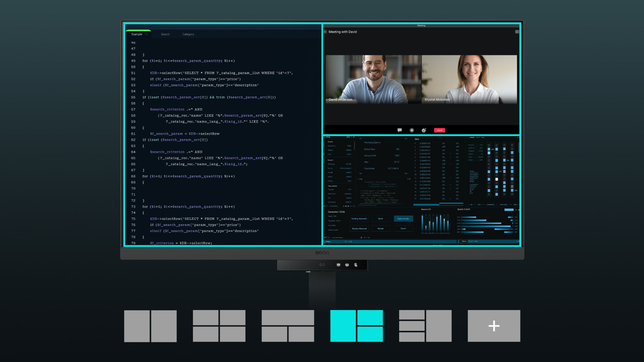Screen dimensions: 644x362
Task: Select the two-column split layout icon
Action: click(x=150, y=326)
